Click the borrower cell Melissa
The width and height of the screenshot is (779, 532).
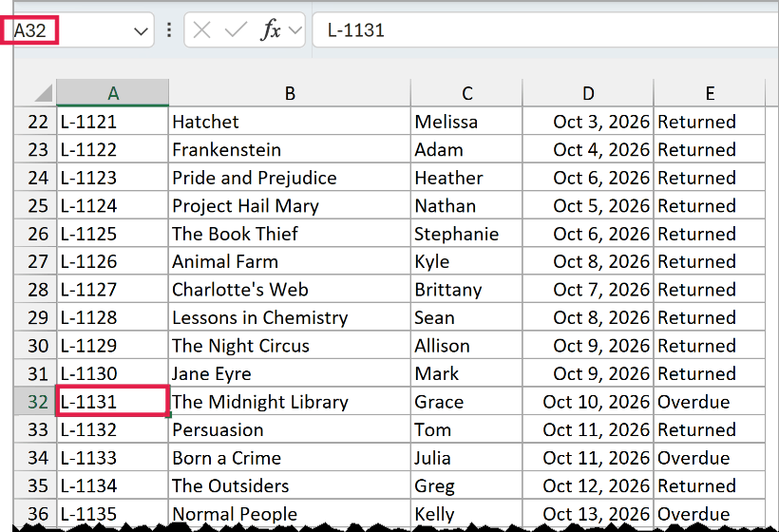[x=466, y=122]
